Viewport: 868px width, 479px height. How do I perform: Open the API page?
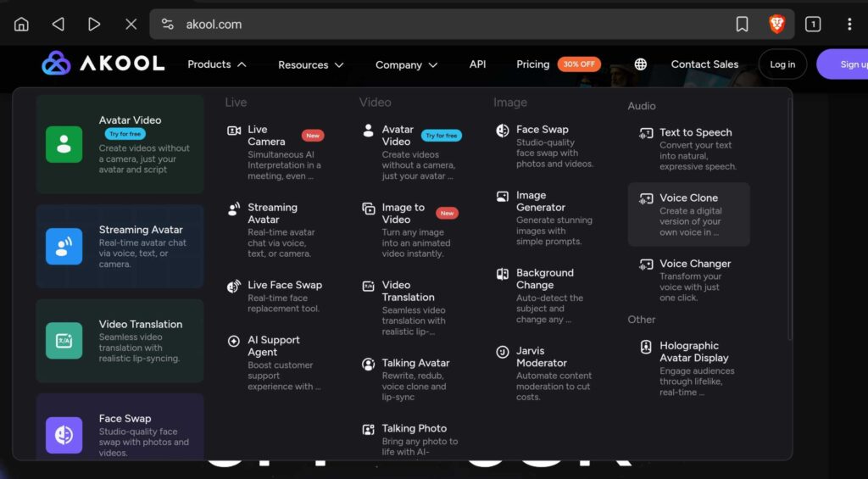click(478, 64)
